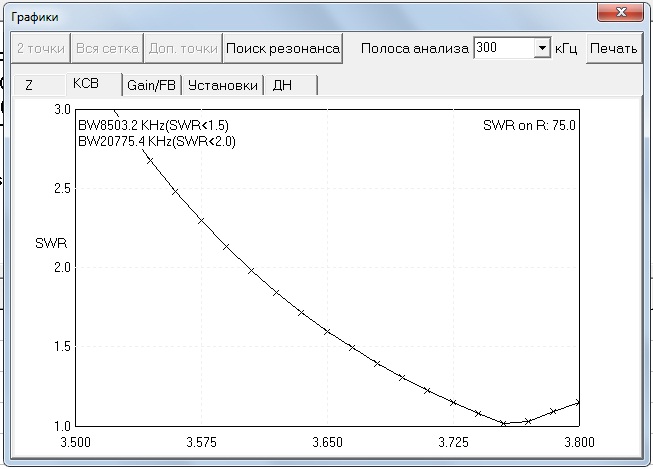Image resolution: width=653 pixels, height=469 pixels.
Task: Click the bandwidth field showing 300
Action: pyautogui.click(x=503, y=48)
